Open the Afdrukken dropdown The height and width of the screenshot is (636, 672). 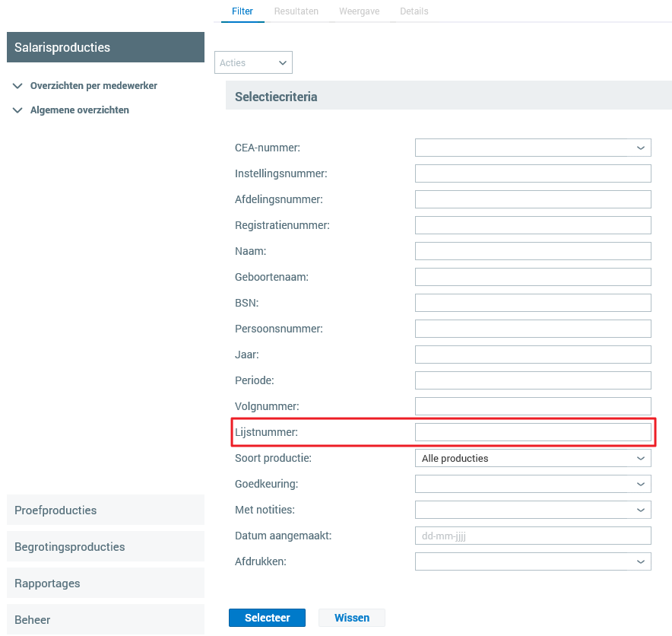coord(533,561)
